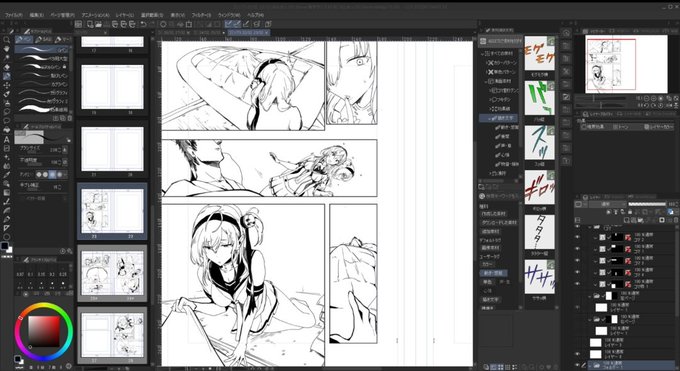Select the Text tool (A icon)

pyautogui.click(x=7, y=140)
